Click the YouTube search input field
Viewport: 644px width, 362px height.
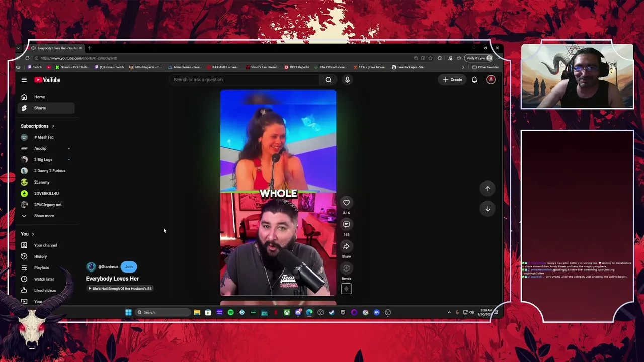pos(244,80)
